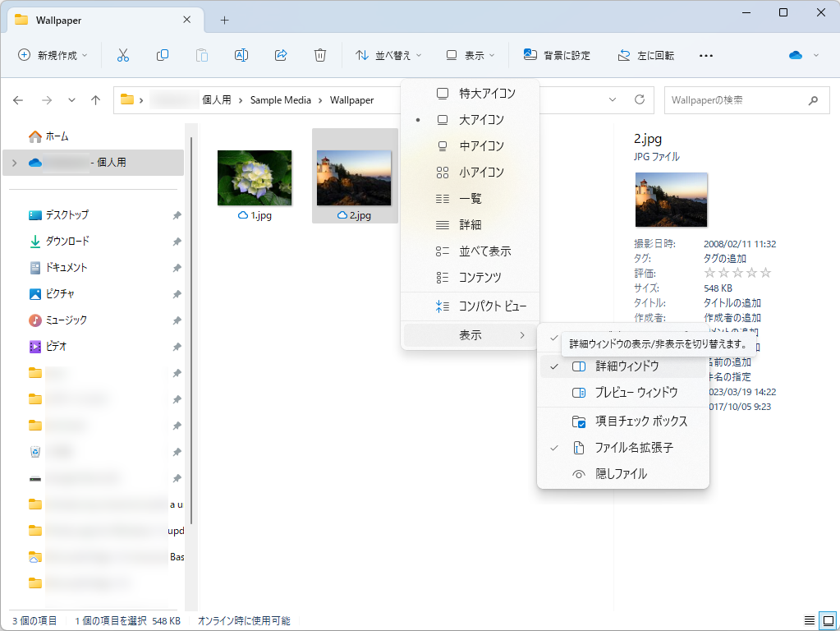Select the 1.jpg thumbnail
The width and height of the screenshot is (840, 631).
pos(255,177)
